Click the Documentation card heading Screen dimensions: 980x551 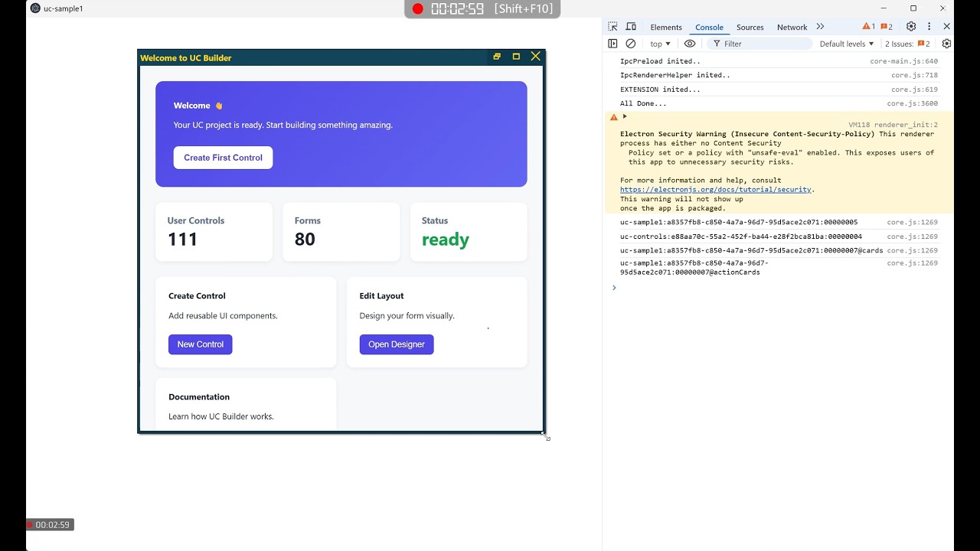click(199, 396)
